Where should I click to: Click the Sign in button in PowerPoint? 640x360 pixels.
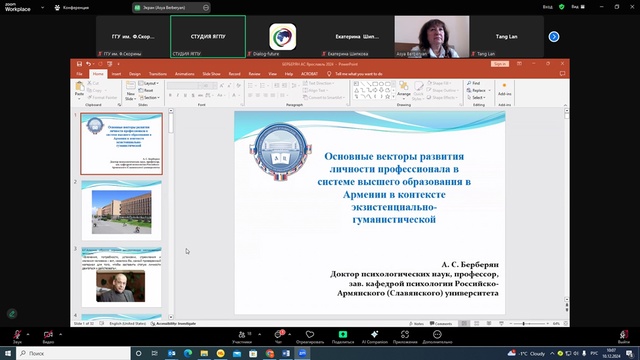coord(500,64)
